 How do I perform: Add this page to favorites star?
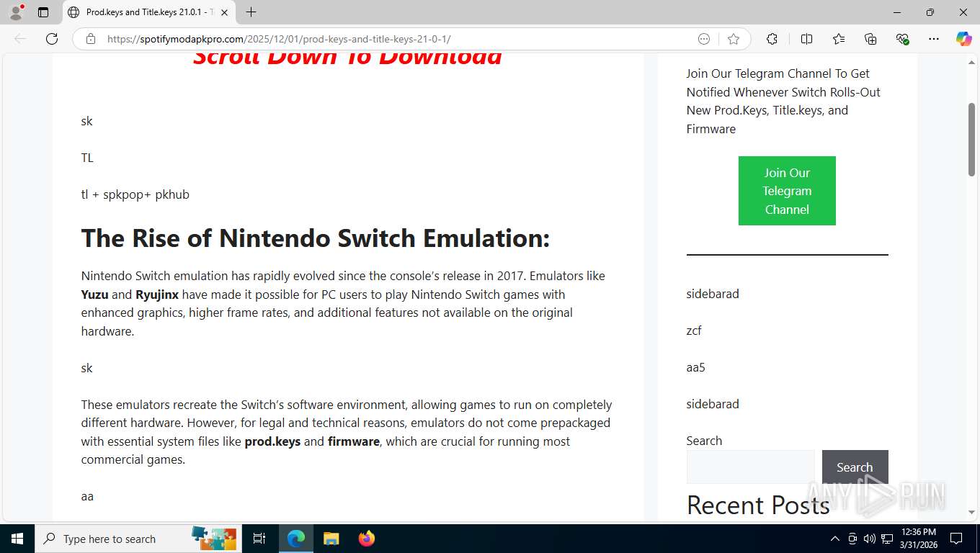[x=734, y=39]
